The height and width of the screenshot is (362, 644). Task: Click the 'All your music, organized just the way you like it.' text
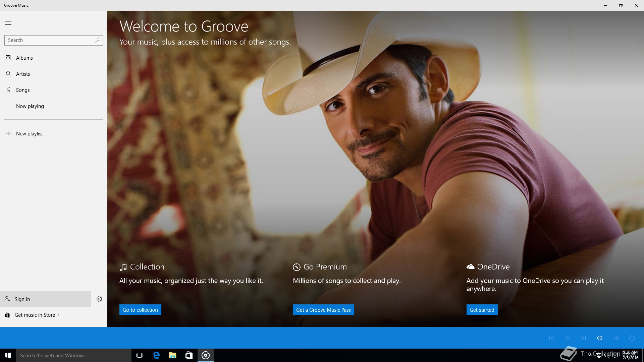click(x=191, y=281)
